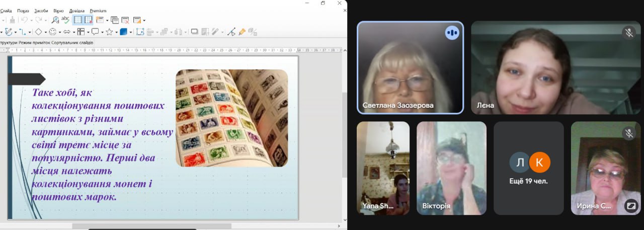Screen dimensions: 644x230
Task: Toggle shadow on the selected object
Action: [195, 32]
